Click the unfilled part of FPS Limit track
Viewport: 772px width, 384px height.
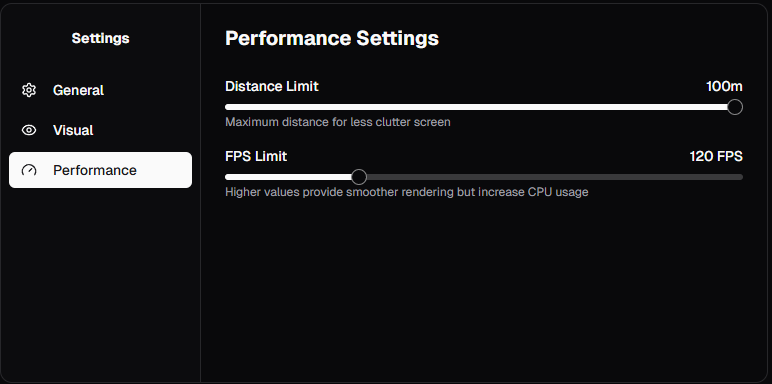[x=555, y=177]
